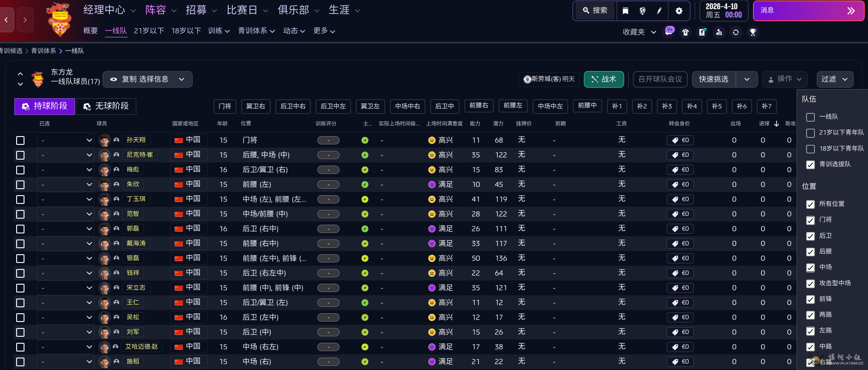Tick the checkbox for 范智 row

(20, 214)
